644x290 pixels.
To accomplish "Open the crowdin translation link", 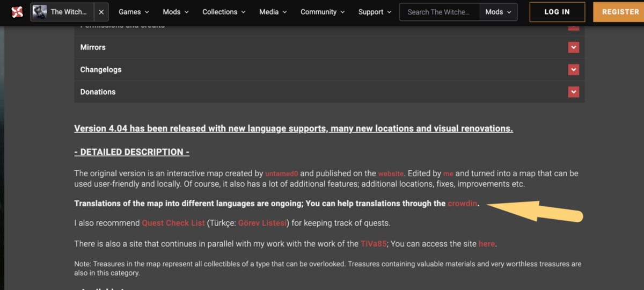I will tap(462, 204).
